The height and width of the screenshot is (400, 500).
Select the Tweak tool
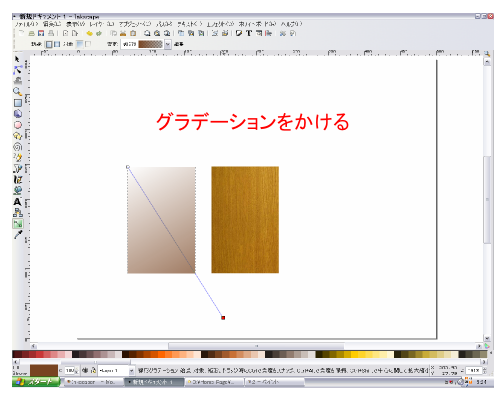tap(18, 81)
